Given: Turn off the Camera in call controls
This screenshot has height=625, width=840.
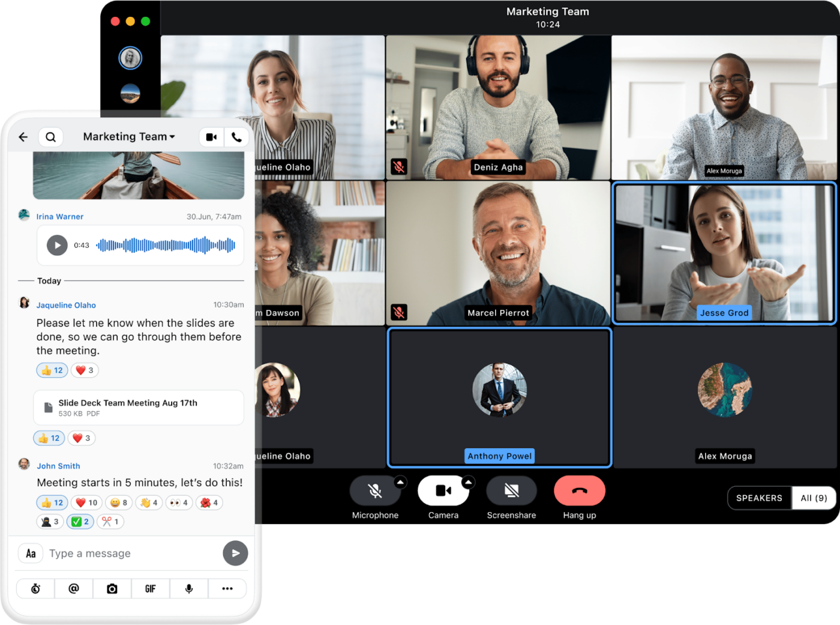Looking at the screenshot, I should 443,491.
